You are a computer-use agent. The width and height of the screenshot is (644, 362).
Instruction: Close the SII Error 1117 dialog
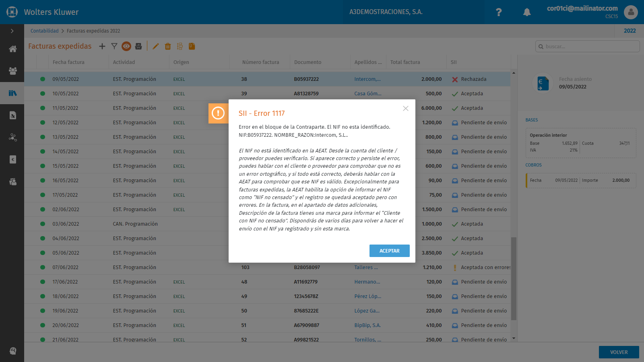coord(406,108)
